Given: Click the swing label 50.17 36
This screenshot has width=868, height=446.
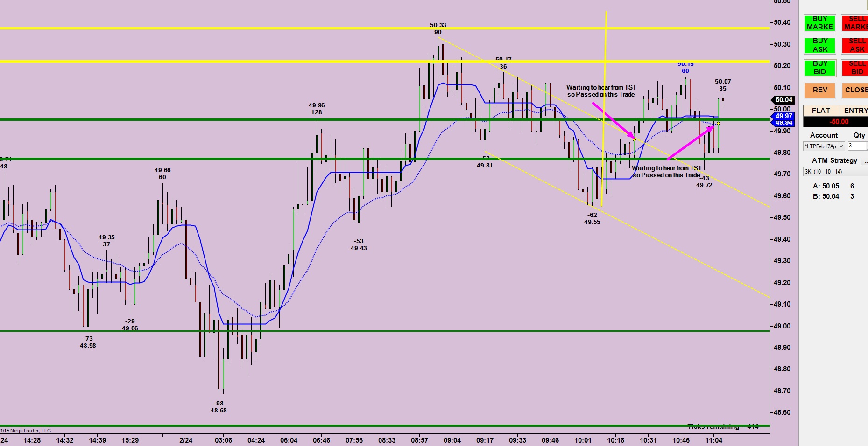Looking at the screenshot, I should pos(503,63).
